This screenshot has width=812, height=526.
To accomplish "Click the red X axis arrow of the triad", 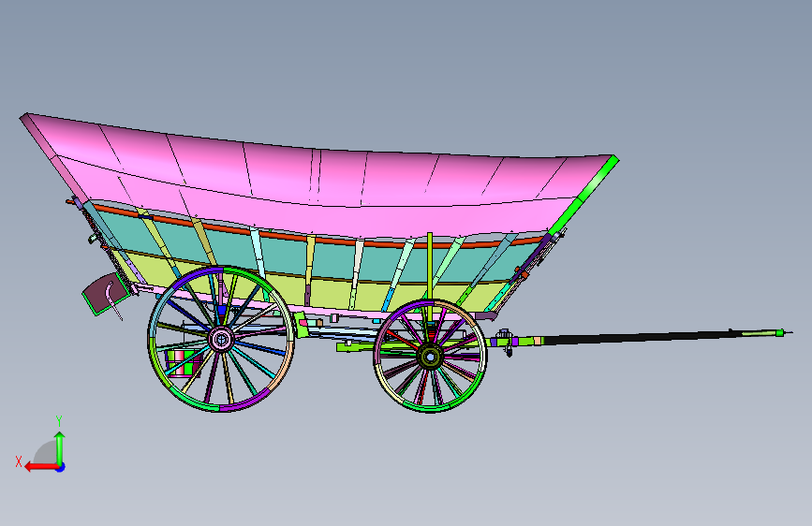I will click(41, 467).
